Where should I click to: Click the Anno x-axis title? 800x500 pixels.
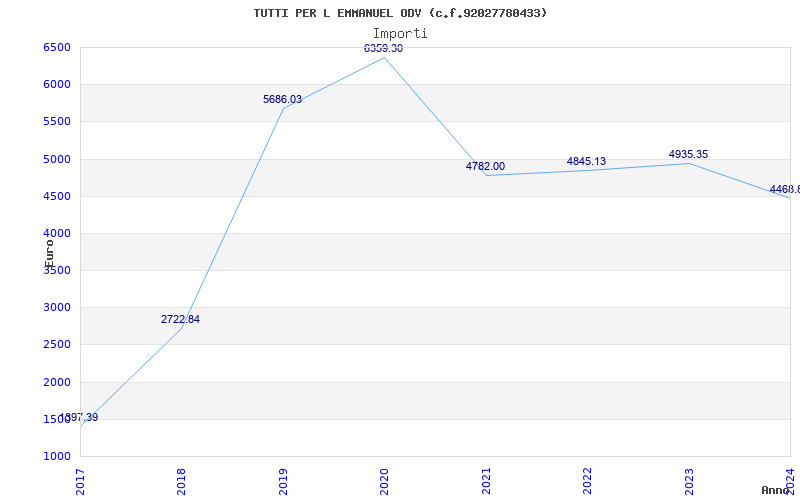click(x=775, y=490)
